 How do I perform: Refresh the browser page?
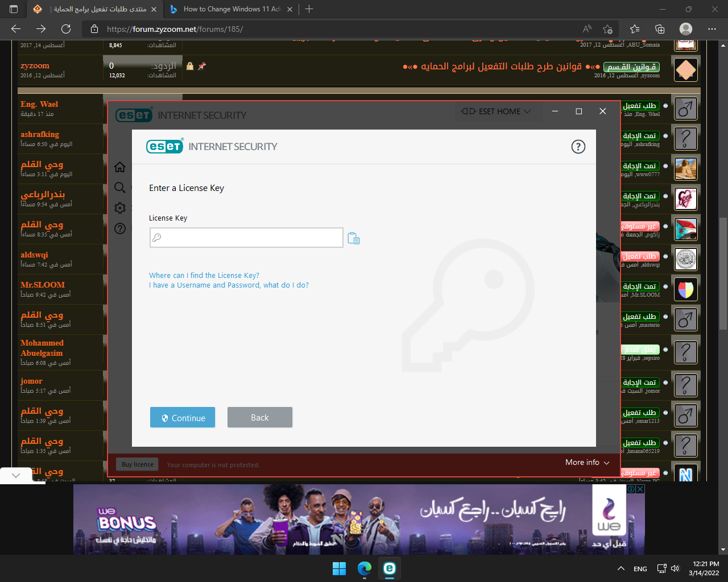click(x=66, y=29)
